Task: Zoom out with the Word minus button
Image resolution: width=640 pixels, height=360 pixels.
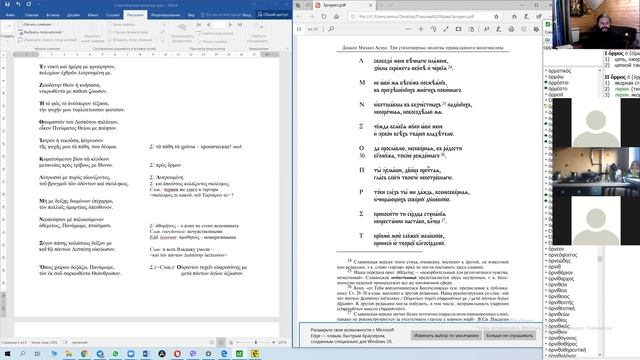Action: [237, 342]
